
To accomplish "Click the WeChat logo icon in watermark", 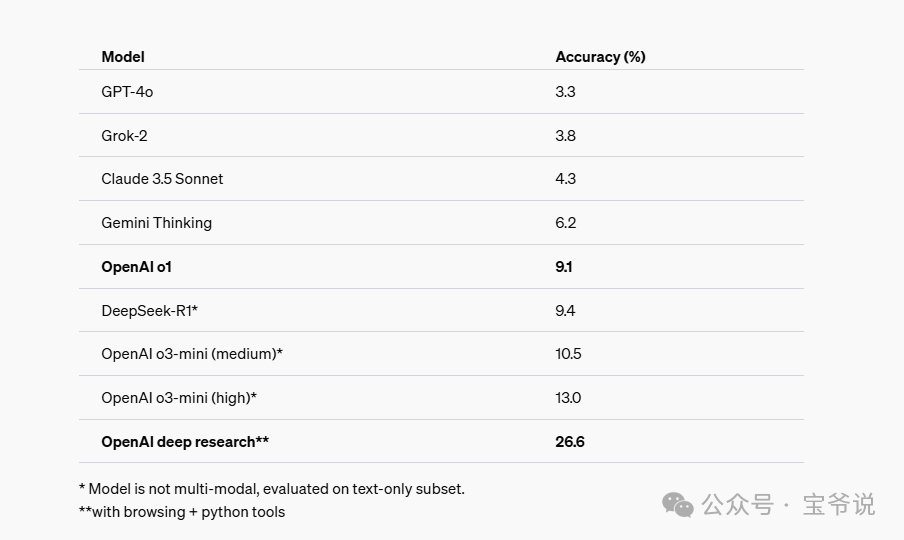I will point(678,505).
